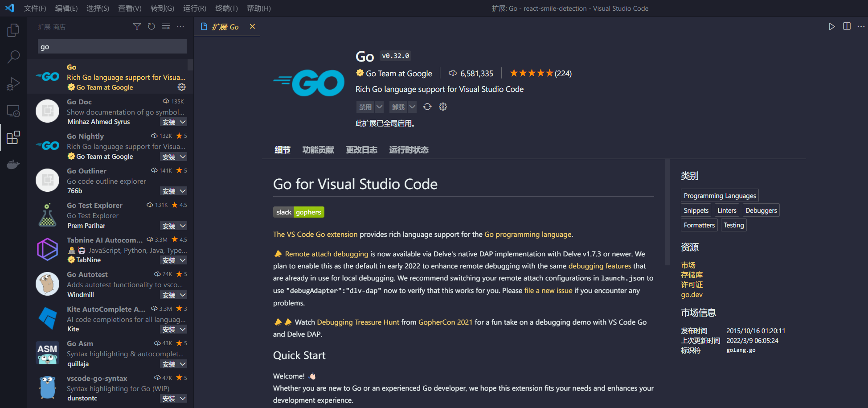Select the Kite AutoComplete icon
The height and width of the screenshot is (408, 868).
tap(48, 318)
